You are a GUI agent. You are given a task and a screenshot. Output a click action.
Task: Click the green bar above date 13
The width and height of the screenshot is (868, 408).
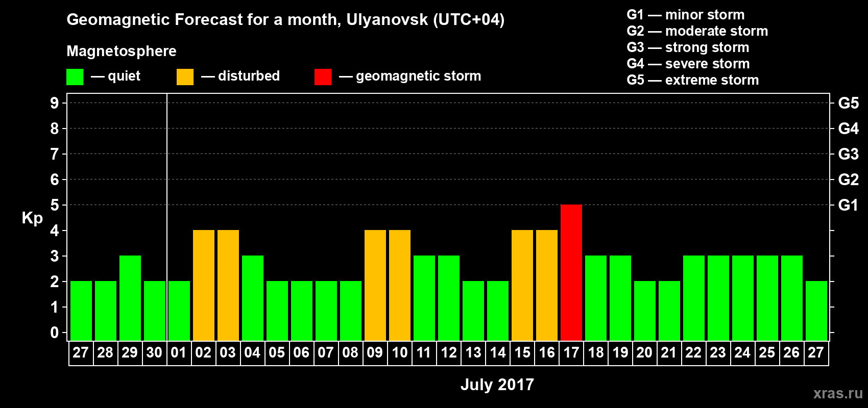[x=473, y=311]
